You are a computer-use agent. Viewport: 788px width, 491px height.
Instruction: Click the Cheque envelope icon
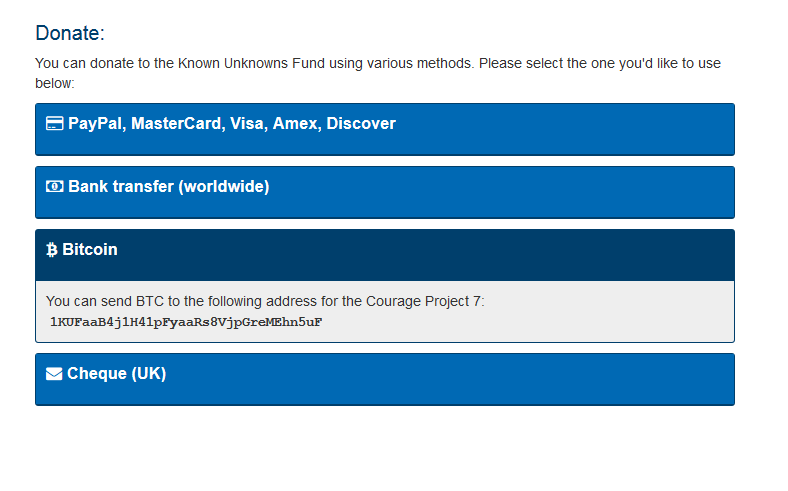[x=54, y=374]
